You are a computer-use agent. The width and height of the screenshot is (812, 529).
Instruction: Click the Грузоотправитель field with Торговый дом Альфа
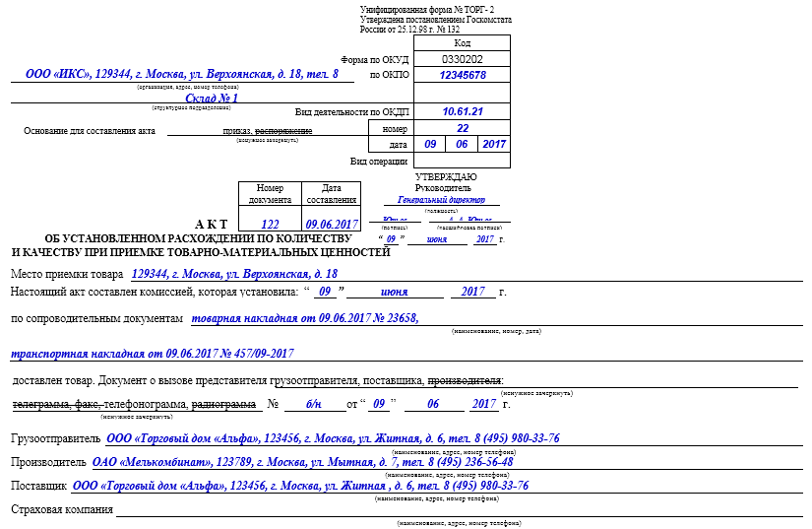pyautogui.click(x=333, y=438)
